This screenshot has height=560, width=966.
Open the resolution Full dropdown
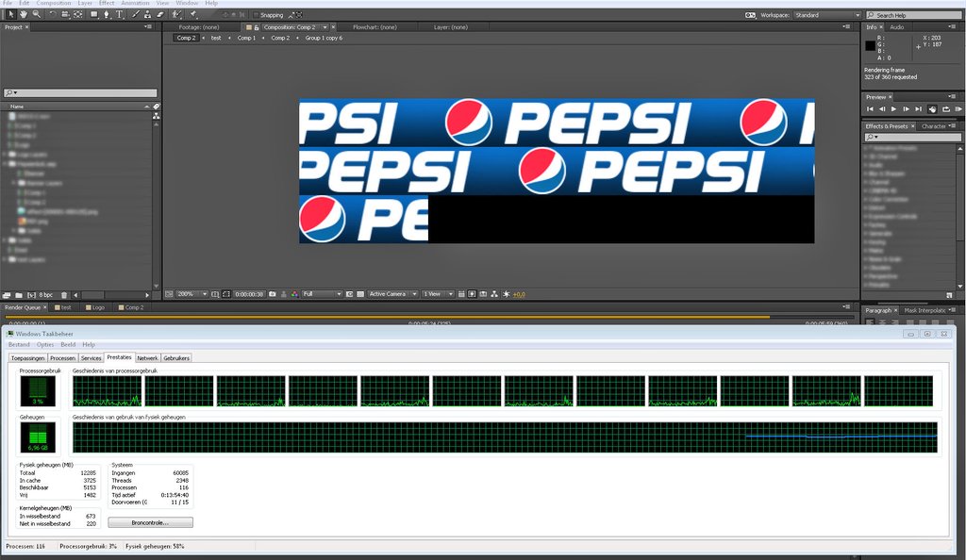(x=323, y=294)
